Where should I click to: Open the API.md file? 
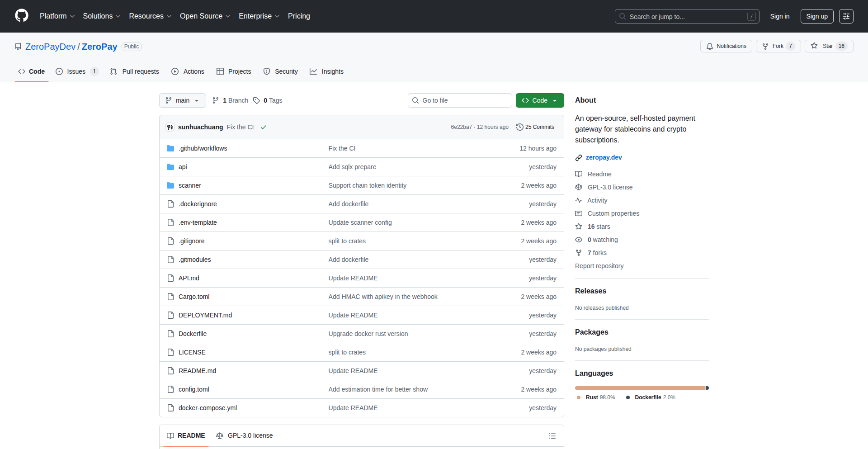(x=189, y=278)
